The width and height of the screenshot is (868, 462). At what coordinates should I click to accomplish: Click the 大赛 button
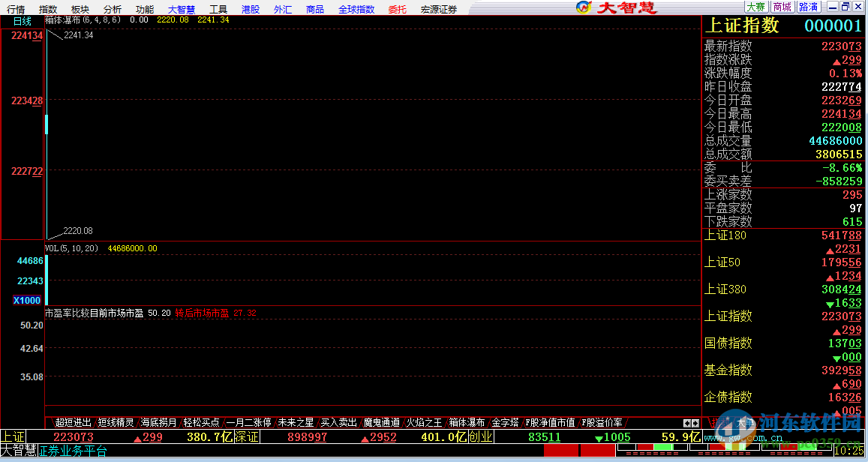(755, 7)
